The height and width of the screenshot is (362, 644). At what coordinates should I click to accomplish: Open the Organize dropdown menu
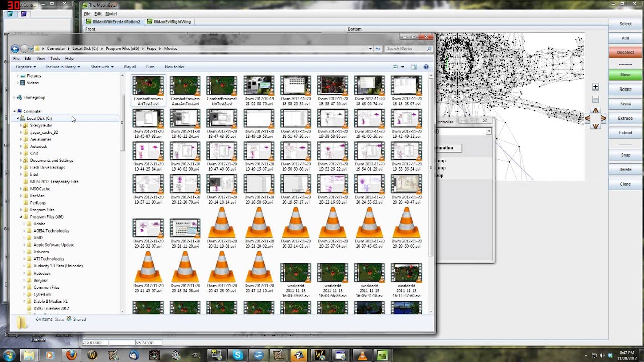tap(26, 67)
